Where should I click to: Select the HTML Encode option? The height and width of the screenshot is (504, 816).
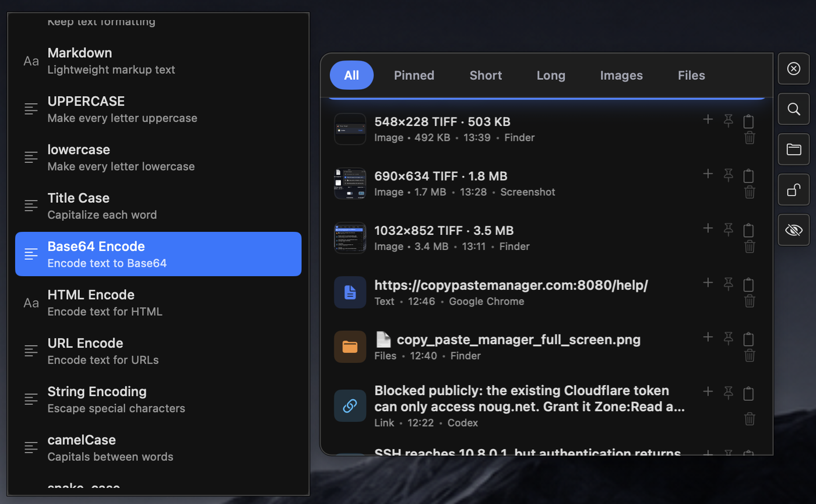158,302
